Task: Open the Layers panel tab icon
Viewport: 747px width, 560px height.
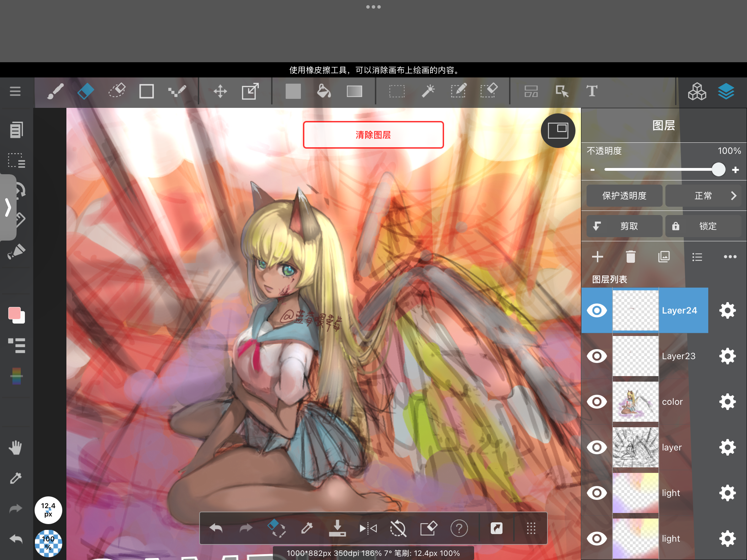Action: [726, 91]
